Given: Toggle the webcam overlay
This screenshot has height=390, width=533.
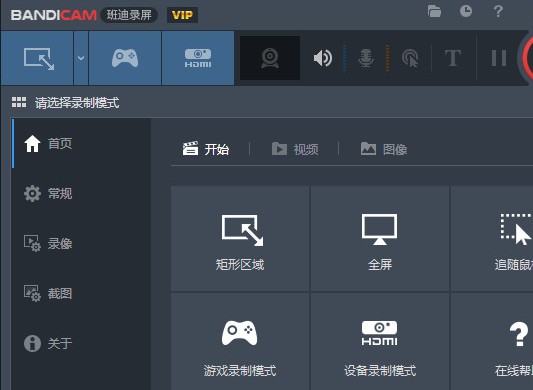Looking at the screenshot, I should [270, 58].
